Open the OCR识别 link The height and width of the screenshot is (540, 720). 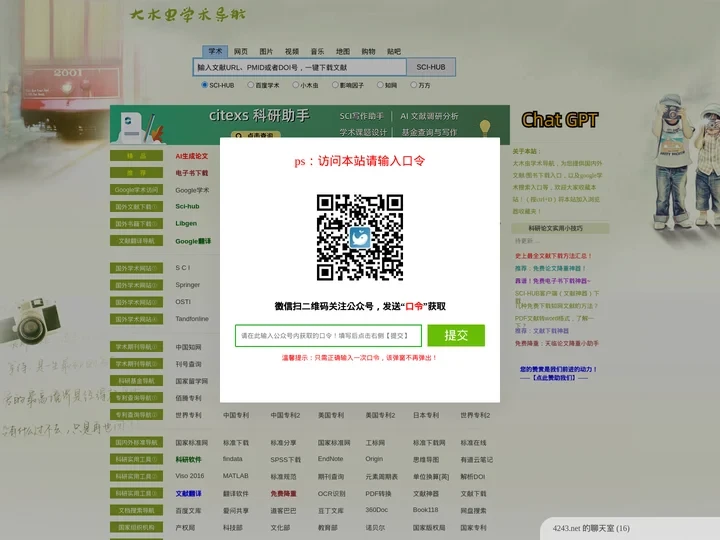pos(332,494)
